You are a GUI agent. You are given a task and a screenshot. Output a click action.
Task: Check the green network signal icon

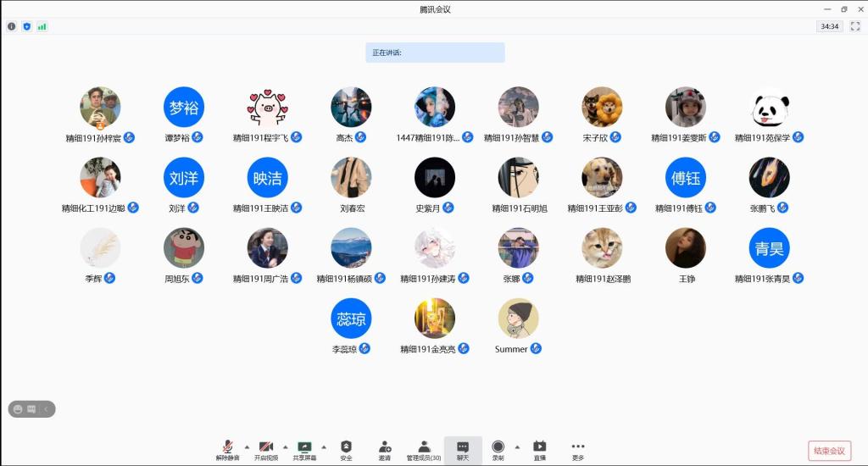(42, 26)
